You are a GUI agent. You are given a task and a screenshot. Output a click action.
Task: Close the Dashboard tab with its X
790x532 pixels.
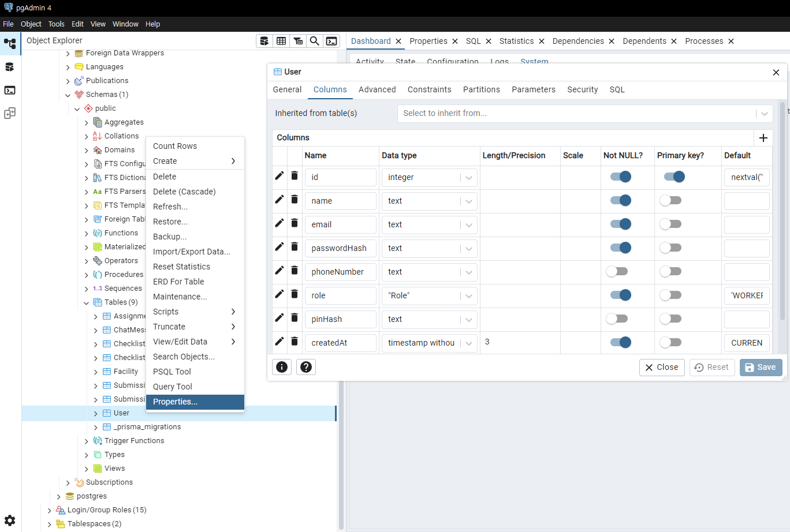coord(398,42)
